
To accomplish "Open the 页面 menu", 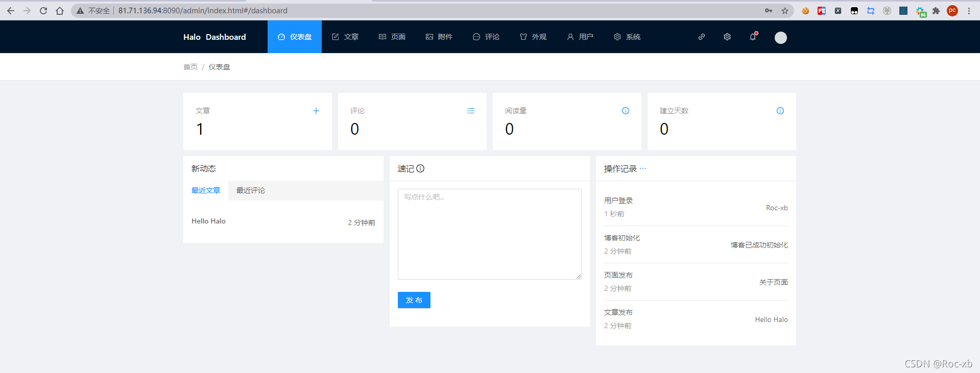I will (x=392, y=37).
